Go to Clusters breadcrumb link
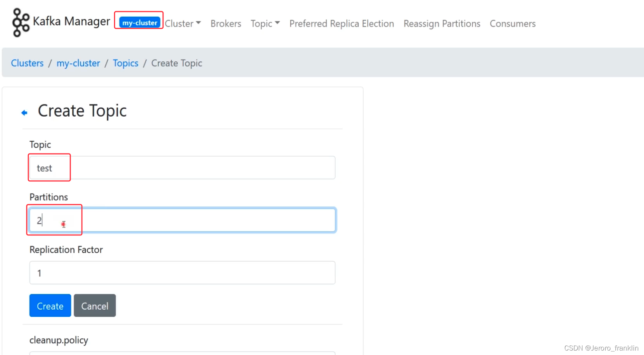Viewport: 644px width, 355px height. (27, 63)
